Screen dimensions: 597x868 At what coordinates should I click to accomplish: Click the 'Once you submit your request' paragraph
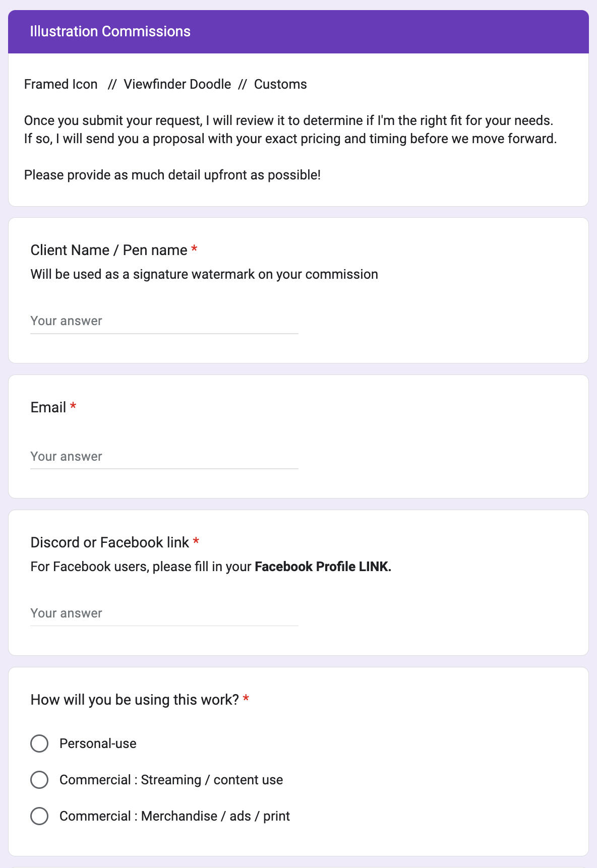[x=290, y=130]
